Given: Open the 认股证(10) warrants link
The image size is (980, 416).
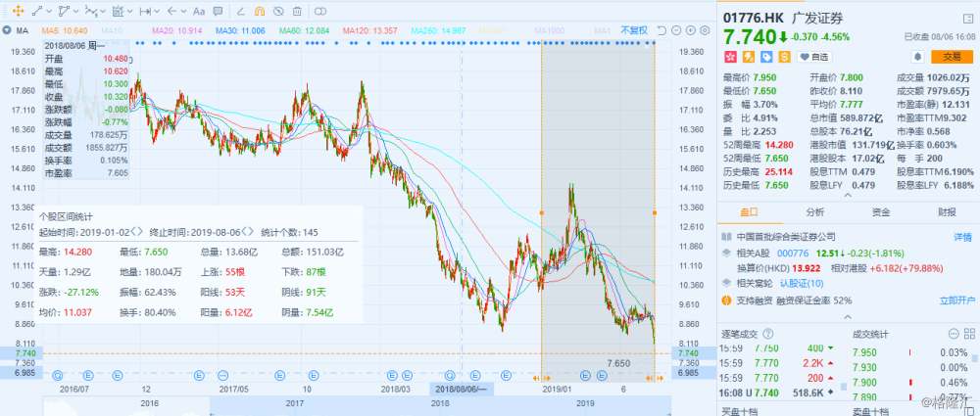Looking at the screenshot, I should (803, 284).
